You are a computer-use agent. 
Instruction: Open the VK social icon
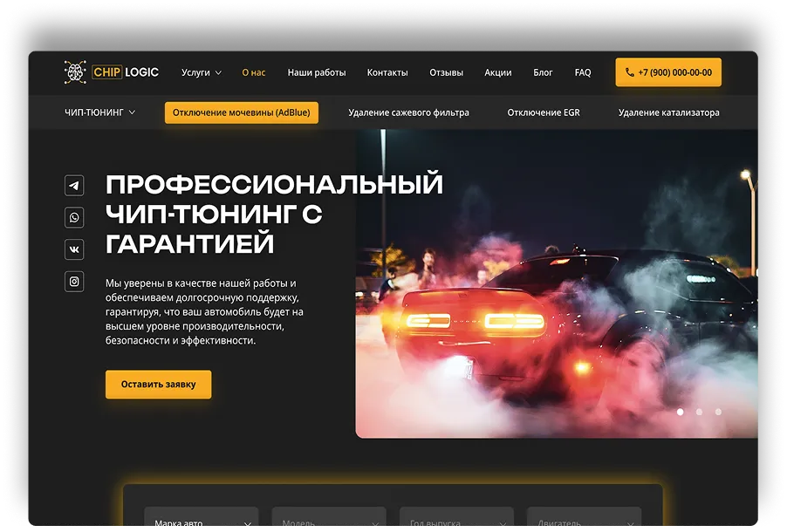(74, 249)
